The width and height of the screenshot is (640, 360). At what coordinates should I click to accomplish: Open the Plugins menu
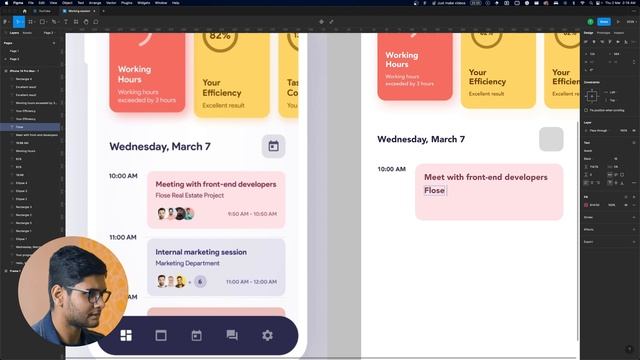coord(127,3)
